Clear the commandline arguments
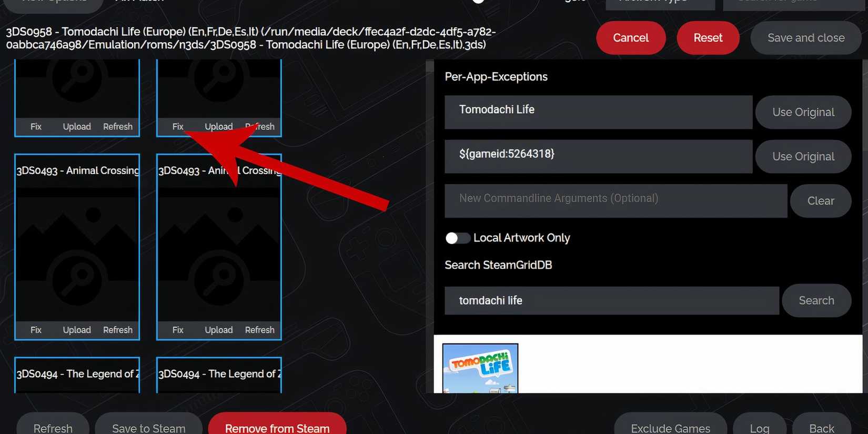The image size is (868, 434). tap(821, 201)
